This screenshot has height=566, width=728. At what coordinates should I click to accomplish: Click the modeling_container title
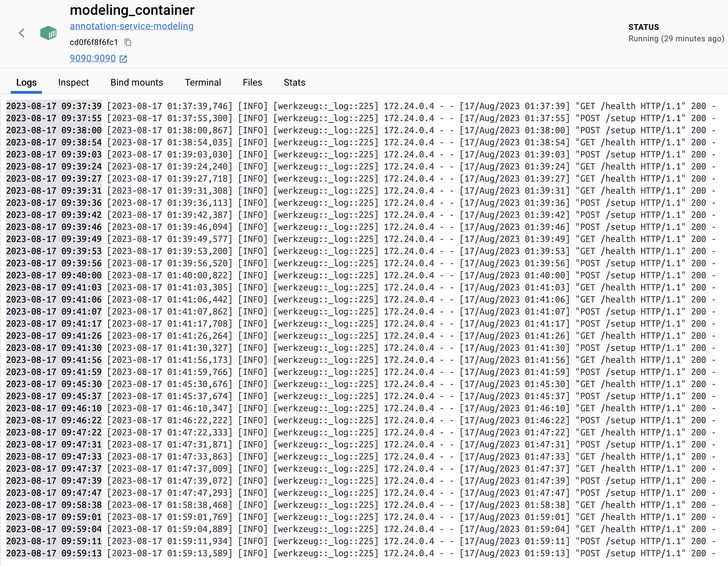(132, 10)
